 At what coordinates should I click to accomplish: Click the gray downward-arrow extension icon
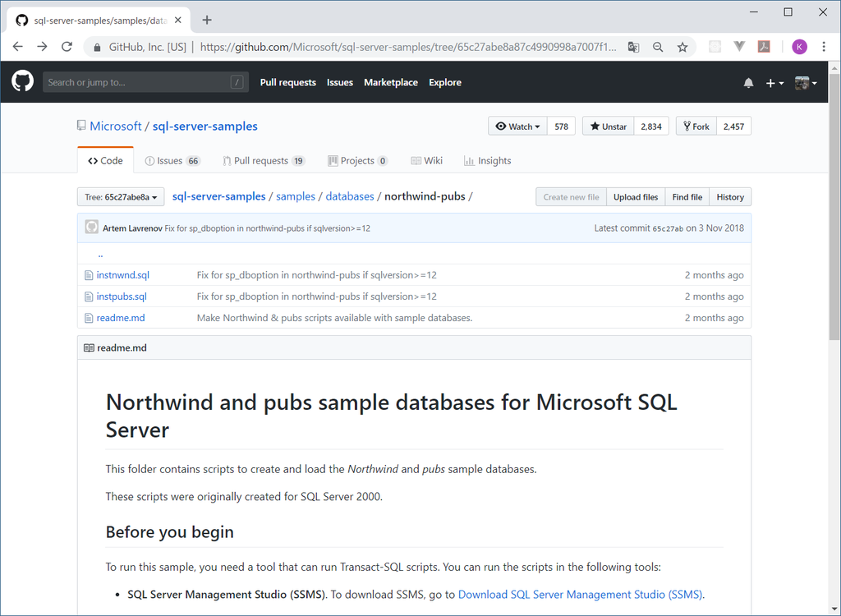point(739,47)
